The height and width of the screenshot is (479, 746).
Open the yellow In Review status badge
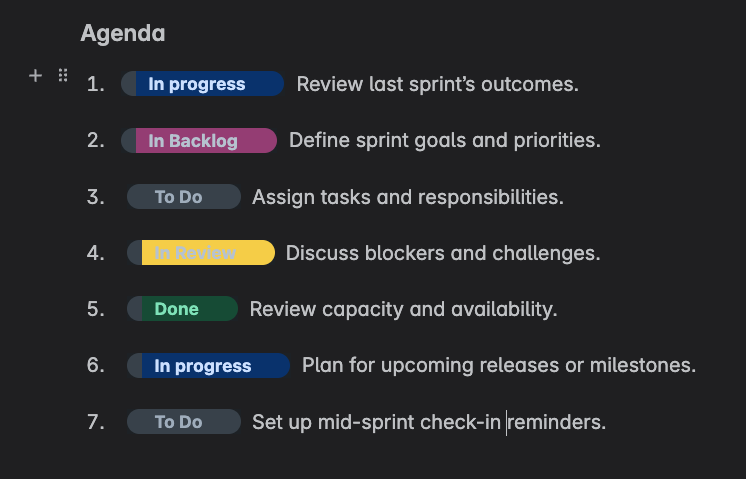click(201, 253)
